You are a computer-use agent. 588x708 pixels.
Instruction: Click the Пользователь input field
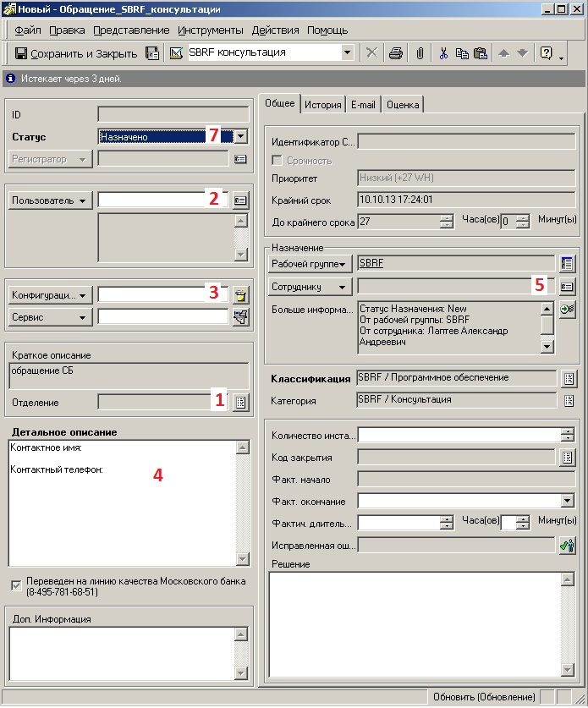pyautogui.click(x=162, y=200)
